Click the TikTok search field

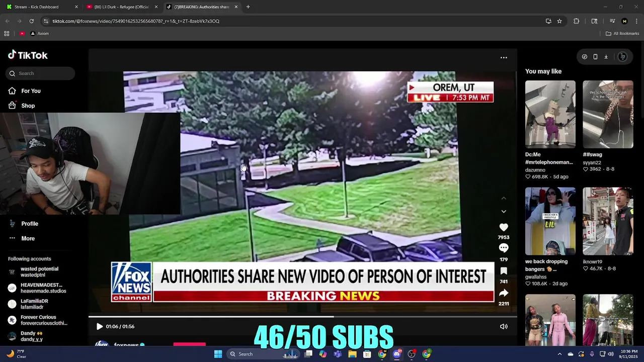coord(41,73)
